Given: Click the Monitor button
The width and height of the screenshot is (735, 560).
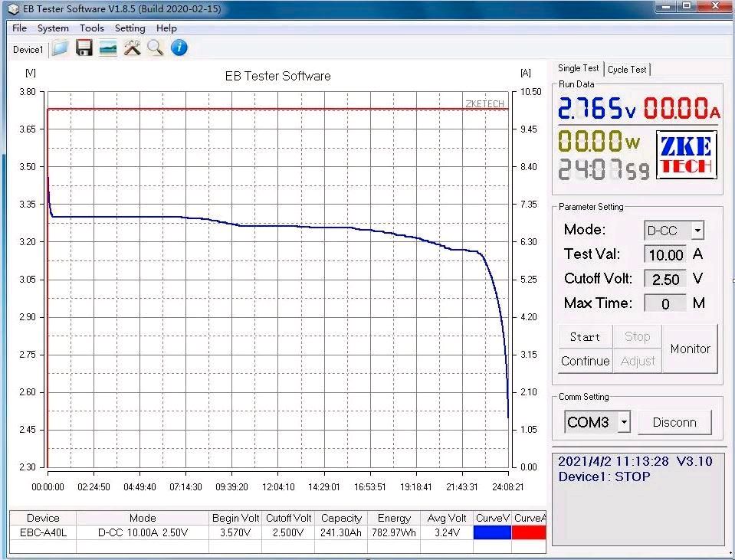Looking at the screenshot, I should tap(690, 349).
